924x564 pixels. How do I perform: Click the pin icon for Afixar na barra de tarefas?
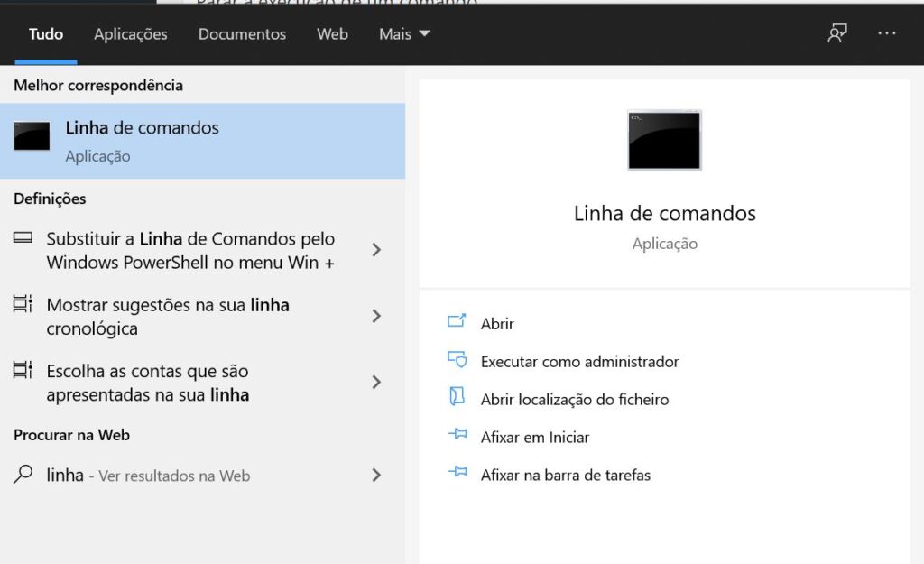457,474
